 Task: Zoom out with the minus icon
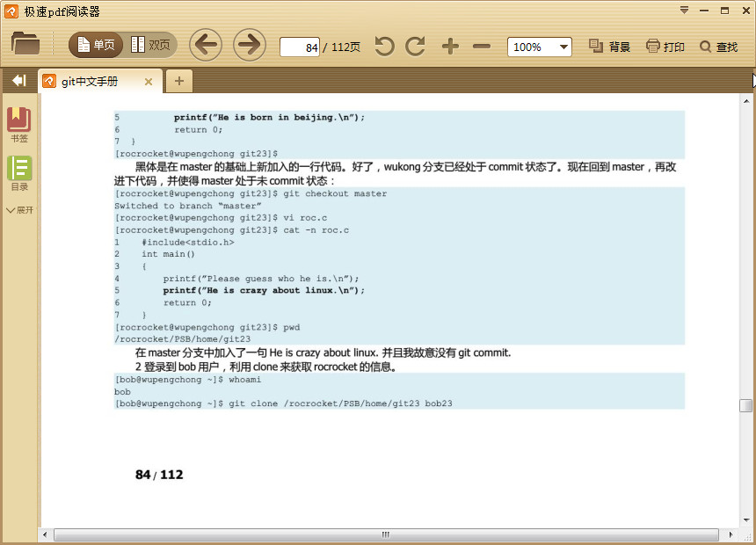click(x=482, y=47)
